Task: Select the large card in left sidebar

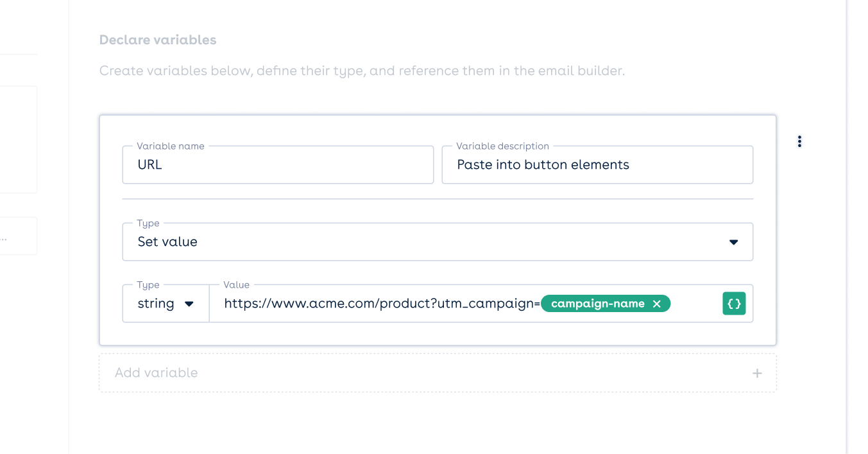Action: pos(19,139)
